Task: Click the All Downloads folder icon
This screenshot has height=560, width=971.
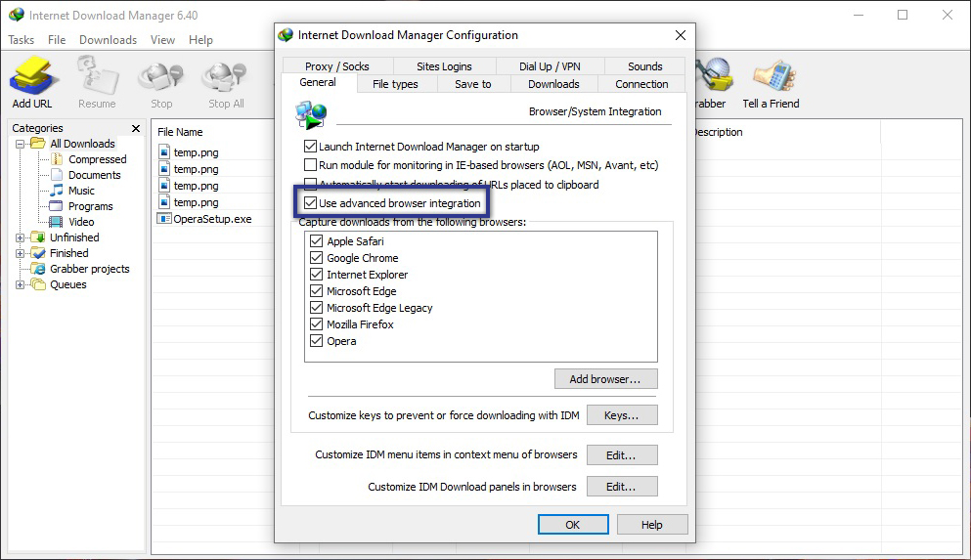Action: [x=38, y=144]
